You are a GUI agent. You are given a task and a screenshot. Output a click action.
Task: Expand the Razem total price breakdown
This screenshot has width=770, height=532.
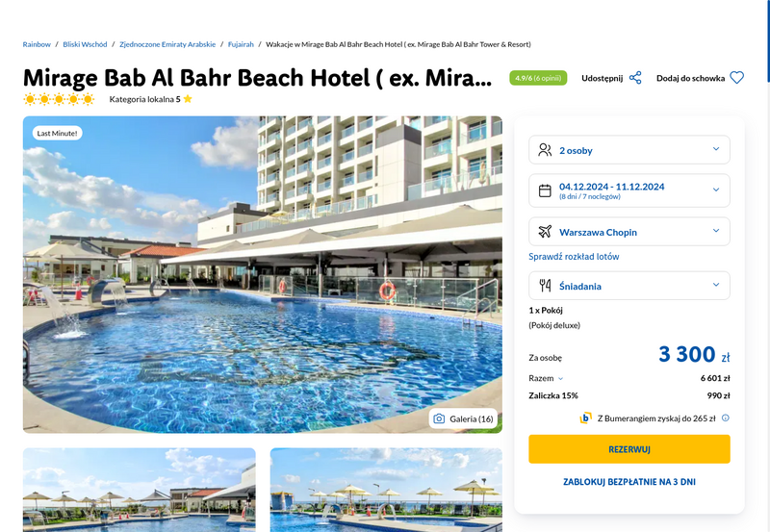point(546,378)
